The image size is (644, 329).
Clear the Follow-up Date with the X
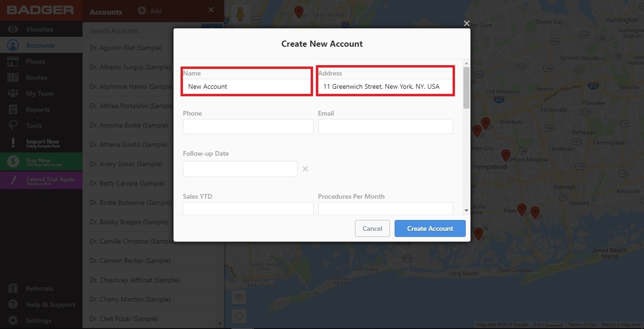point(305,169)
